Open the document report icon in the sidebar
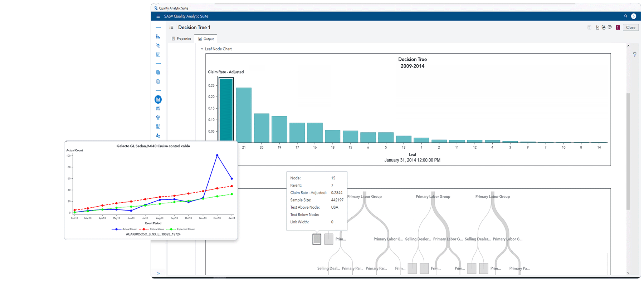 click(x=158, y=81)
